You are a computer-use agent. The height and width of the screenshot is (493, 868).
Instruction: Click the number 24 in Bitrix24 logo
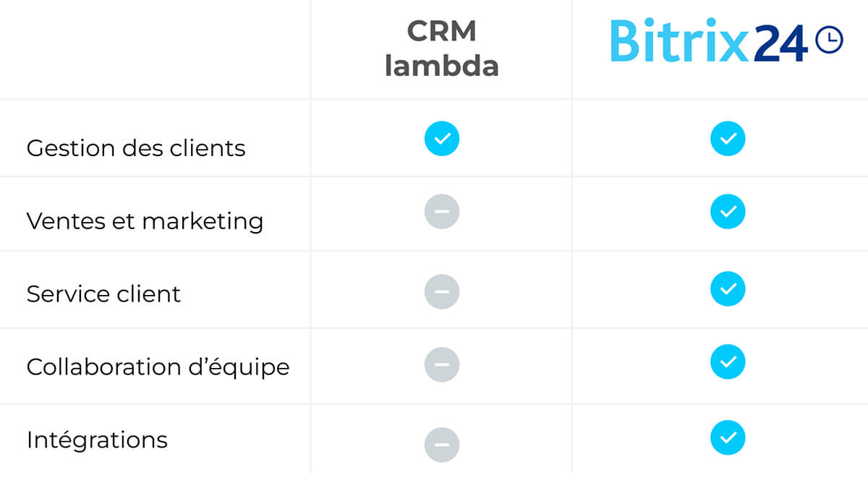click(780, 42)
